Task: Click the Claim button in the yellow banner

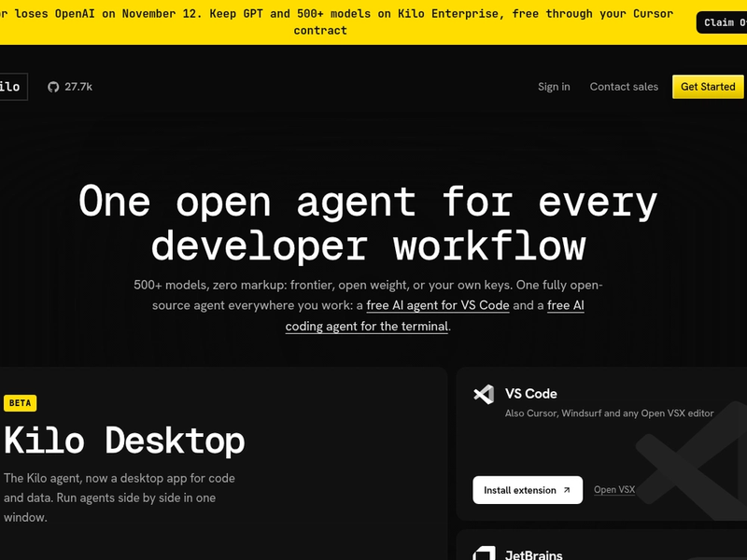Action: pyautogui.click(x=722, y=22)
